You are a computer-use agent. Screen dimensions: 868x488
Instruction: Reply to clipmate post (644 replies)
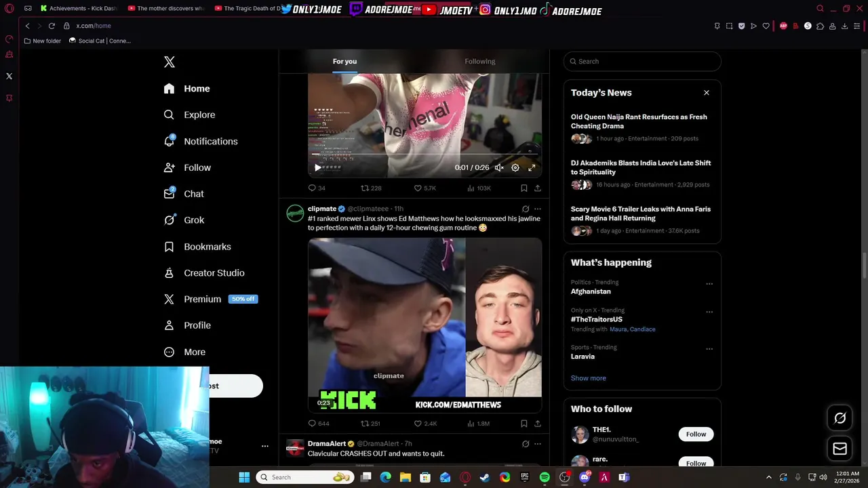pyautogui.click(x=319, y=424)
